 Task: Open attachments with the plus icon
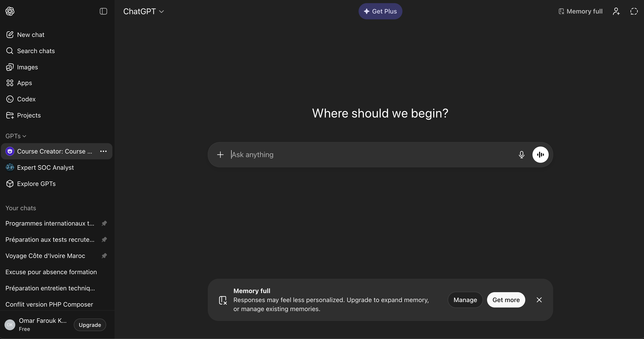click(220, 155)
